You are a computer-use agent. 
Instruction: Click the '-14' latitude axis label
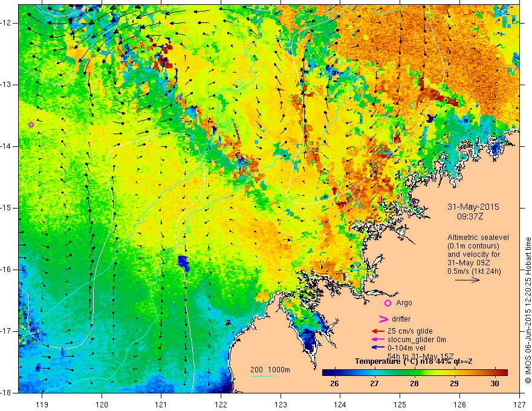point(6,146)
